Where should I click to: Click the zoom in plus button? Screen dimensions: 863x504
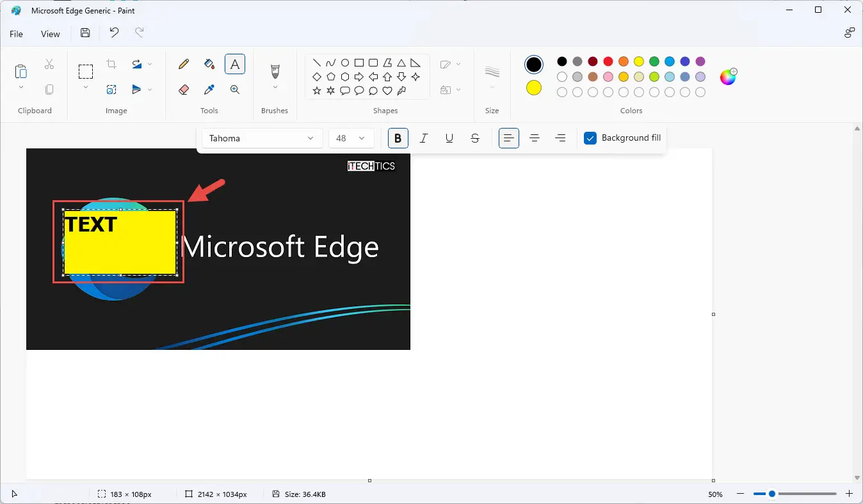[x=850, y=494]
